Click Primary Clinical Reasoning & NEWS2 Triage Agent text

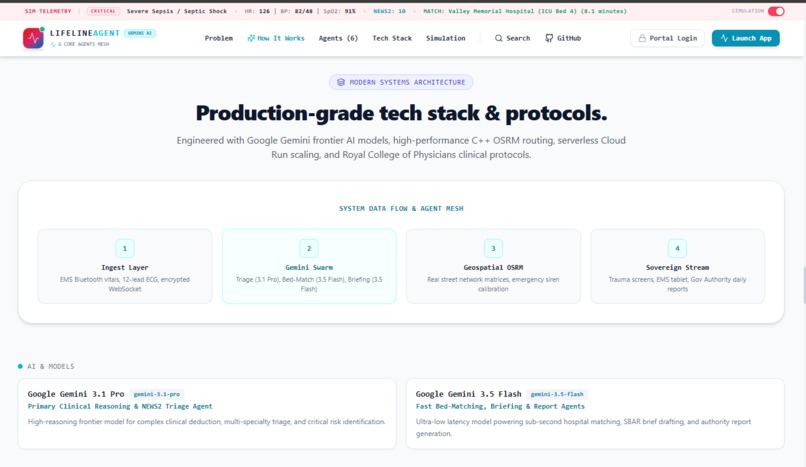120,406
